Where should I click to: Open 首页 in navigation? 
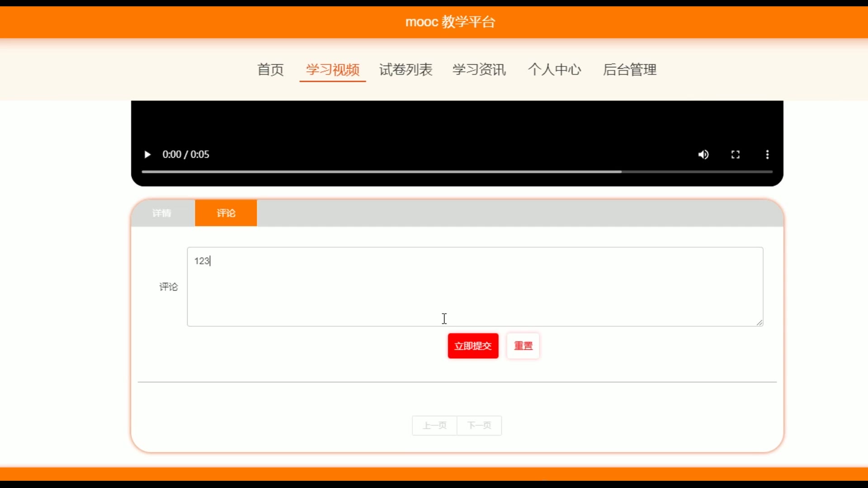(x=270, y=70)
